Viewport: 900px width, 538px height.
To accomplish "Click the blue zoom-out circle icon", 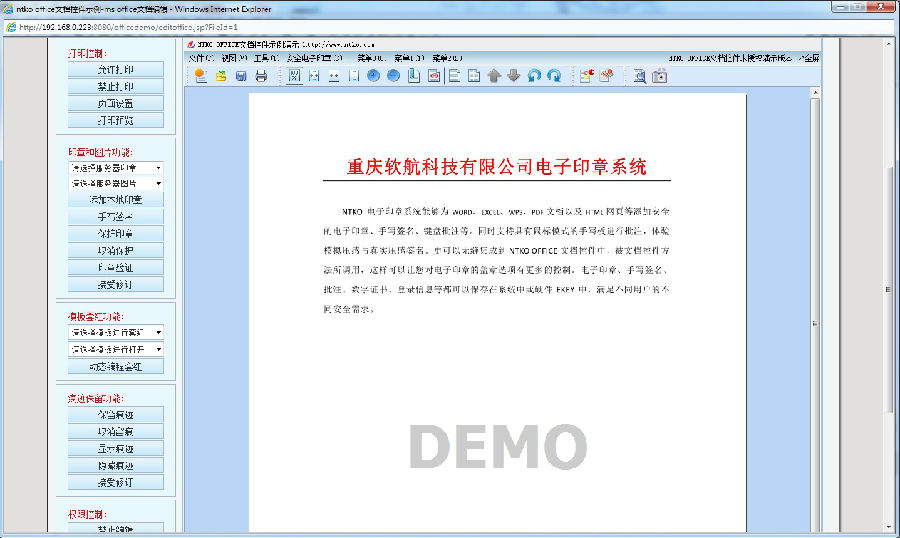I will 393,76.
